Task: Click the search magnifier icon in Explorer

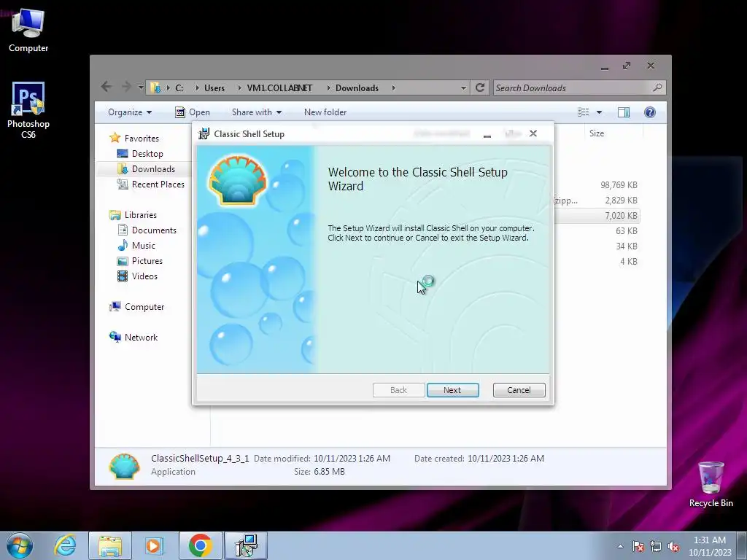Action: pos(657,87)
